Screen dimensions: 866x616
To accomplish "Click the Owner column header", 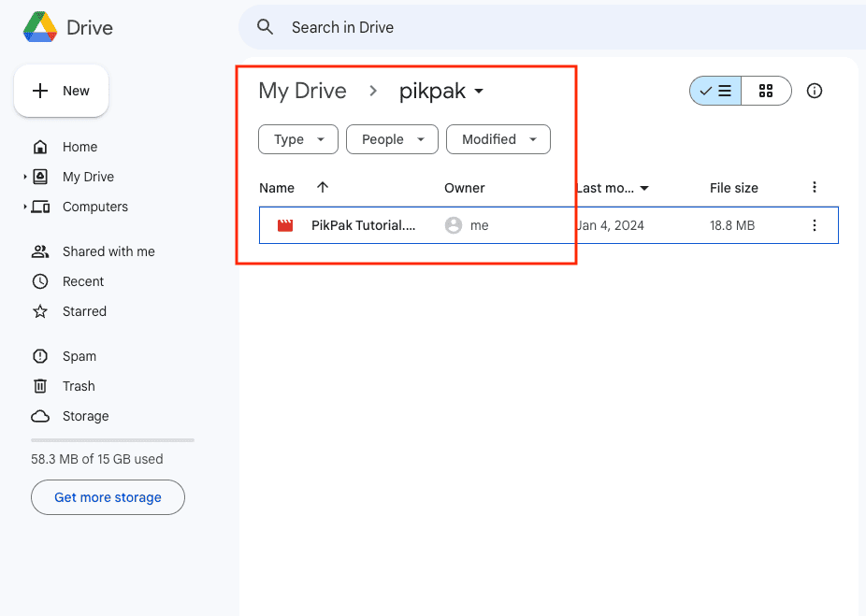I will pyautogui.click(x=465, y=188).
